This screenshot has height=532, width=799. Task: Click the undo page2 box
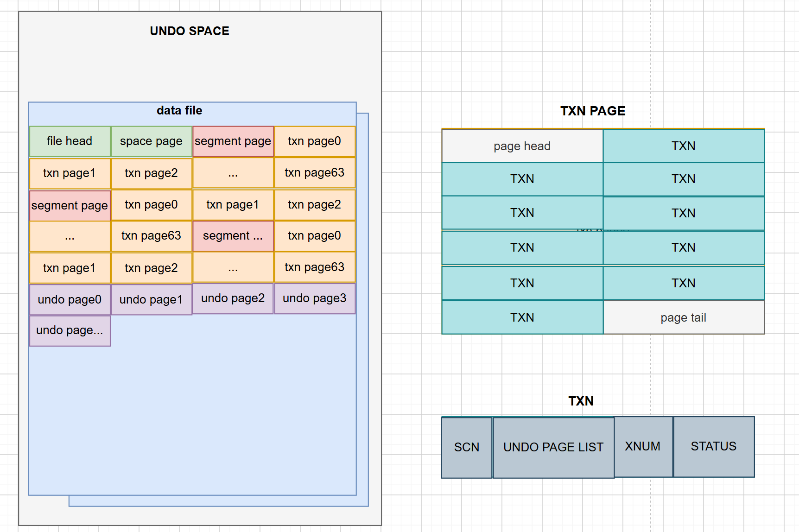click(233, 298)
